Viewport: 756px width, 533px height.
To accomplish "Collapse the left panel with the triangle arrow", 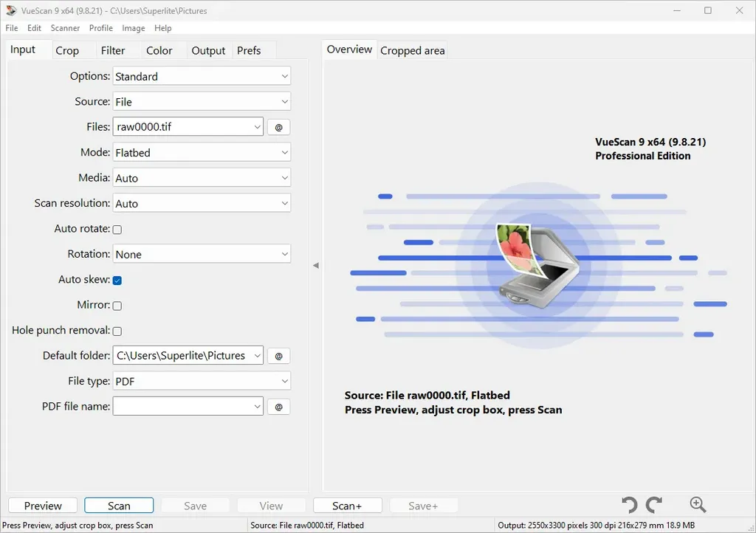I will 316,266.
